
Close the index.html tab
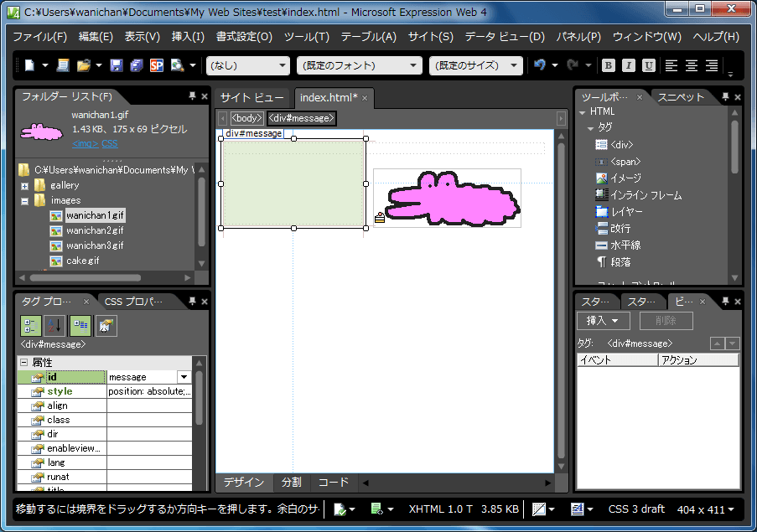[x=365, y=98]
